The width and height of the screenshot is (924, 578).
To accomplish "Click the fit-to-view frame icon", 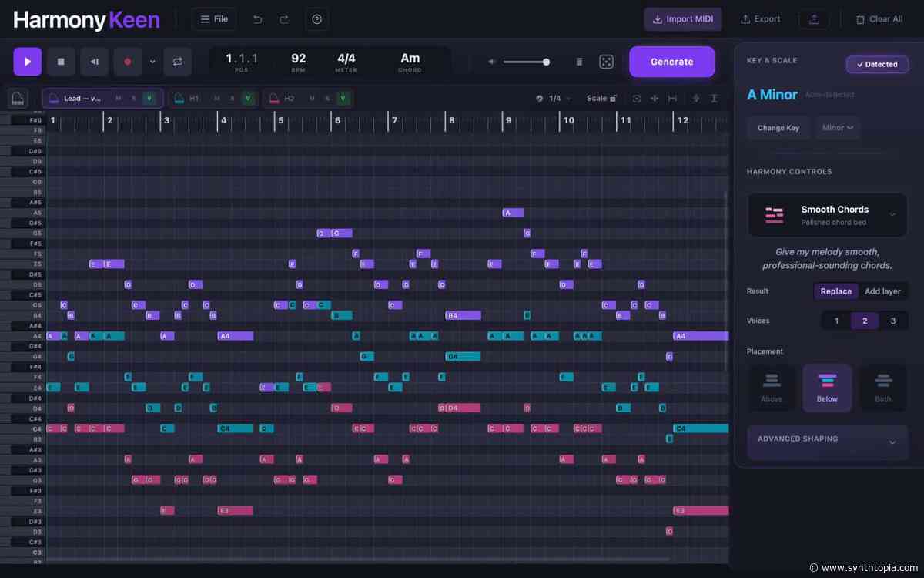I will [637, 99].
